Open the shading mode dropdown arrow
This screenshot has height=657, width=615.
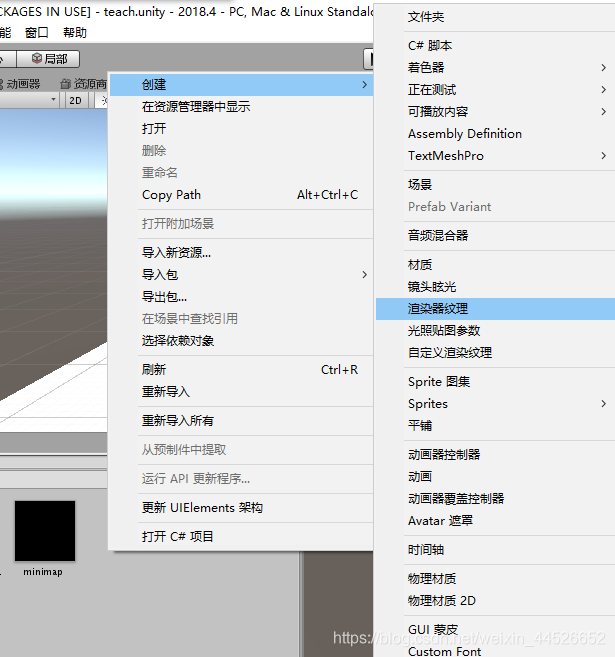tap(53, 100)
